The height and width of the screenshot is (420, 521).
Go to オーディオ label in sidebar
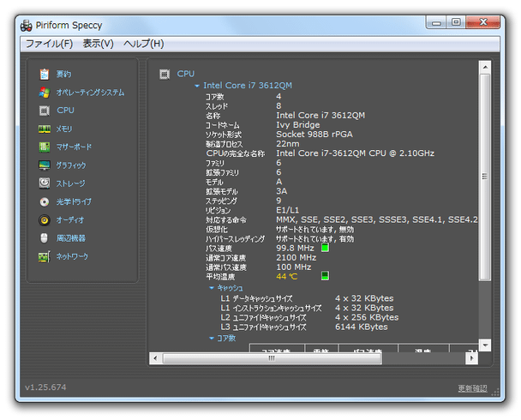click(x=70, y=220)
